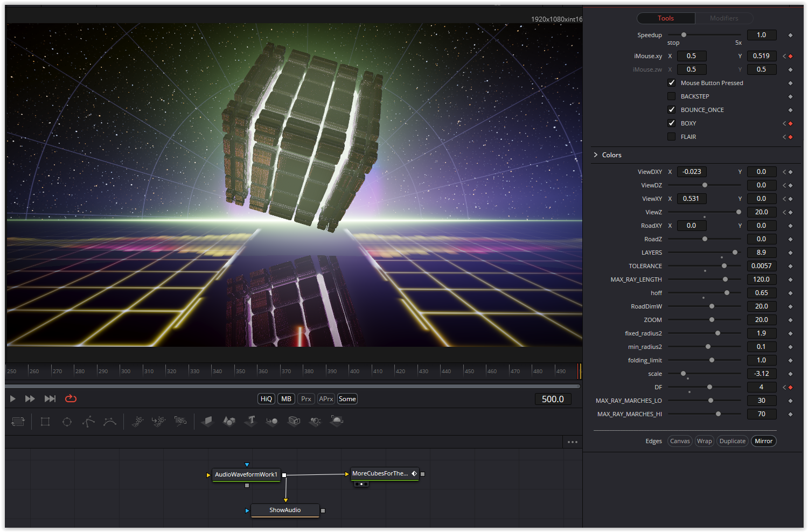Select the Ellipse mask tool
The height and width of the screenshot is (532, 808).
tap(67, 422)
